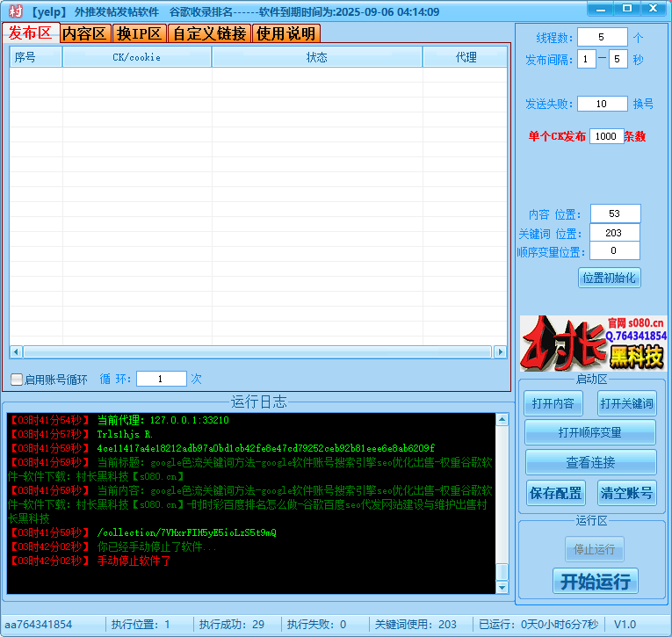Click the 关键词使用: 203 status entry
The height and width of the screenshot is (637, 672).
click(415, 625)
